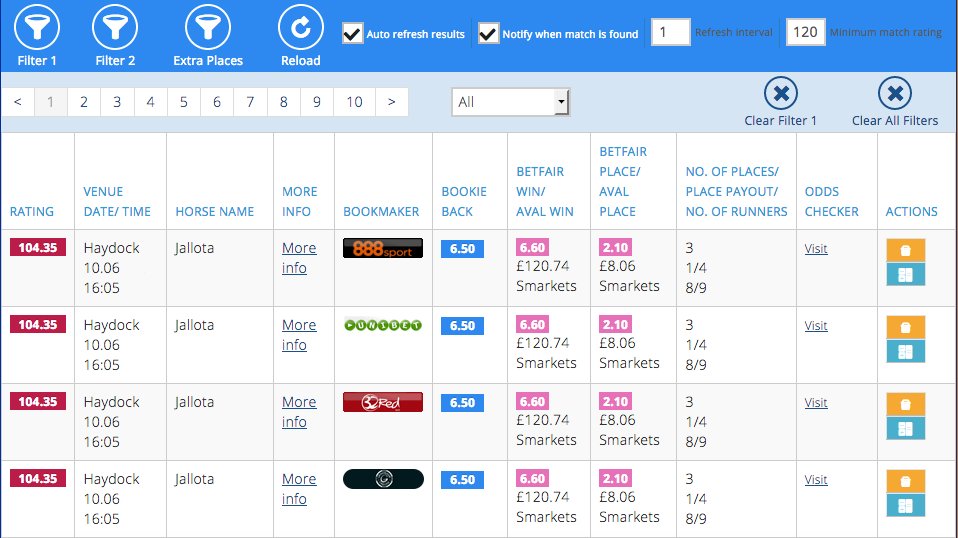Click the 888sport bookmaker logo
Image resolution: width=958 pixels, height=538 pixels.
point(382,248)
